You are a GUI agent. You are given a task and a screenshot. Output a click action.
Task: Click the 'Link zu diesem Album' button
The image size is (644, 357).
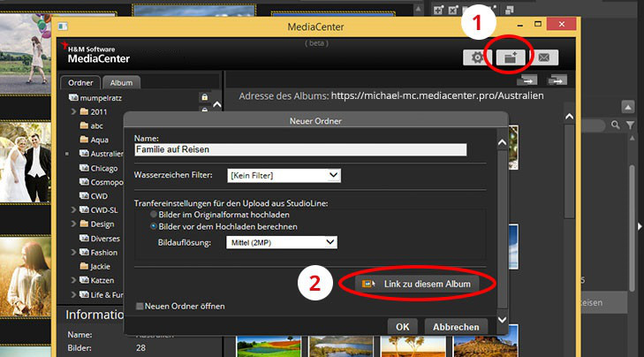point(419,284)
